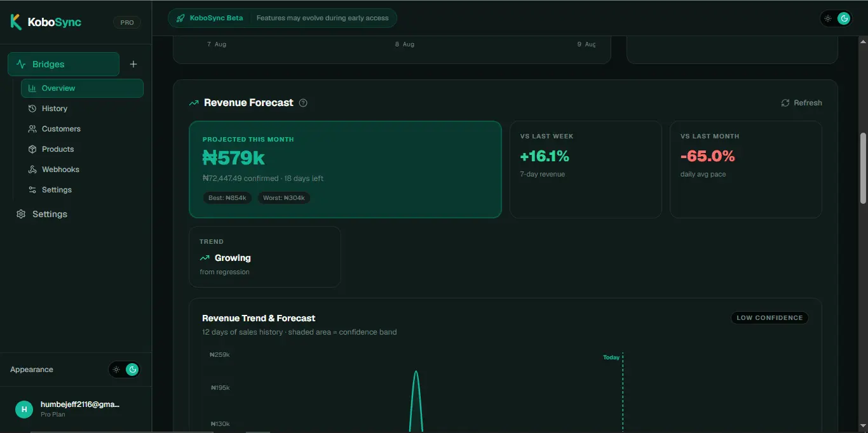Image resolution: width=868 pixels, height=433 pixels.
Task: Click the Today marker on chart
Action: (611, 357)
